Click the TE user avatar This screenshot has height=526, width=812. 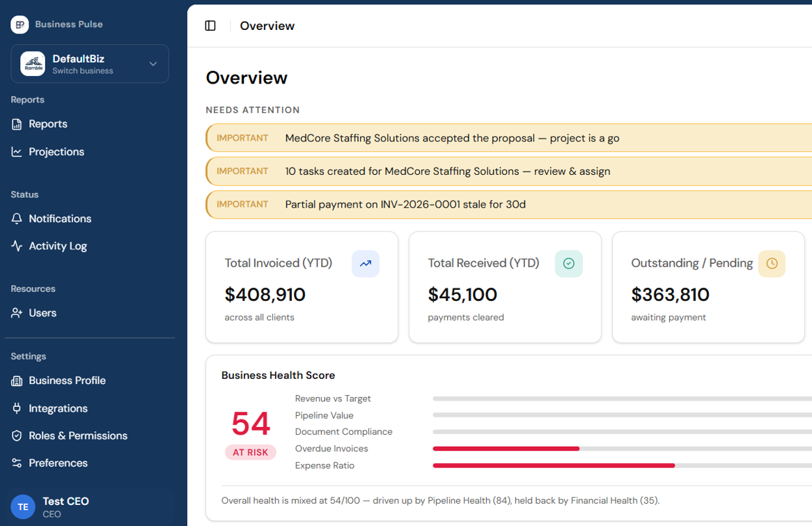[x=23, y=506]
